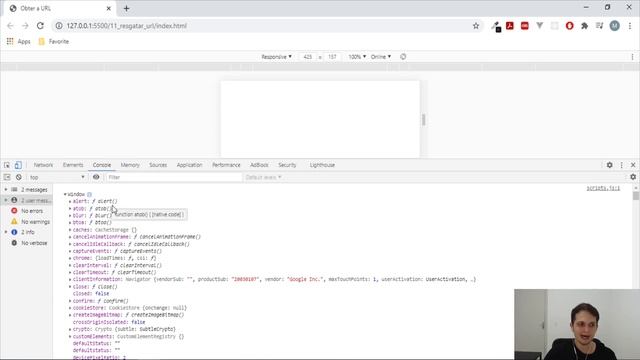This screenshot has height=360, width=640.
Task: Expand the alert property
Action: coord(70,201)
